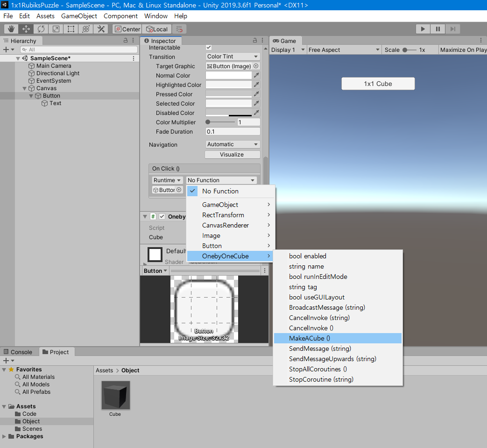Use eyedropper for Normal Color
The image size is (487, 448).
256,75
